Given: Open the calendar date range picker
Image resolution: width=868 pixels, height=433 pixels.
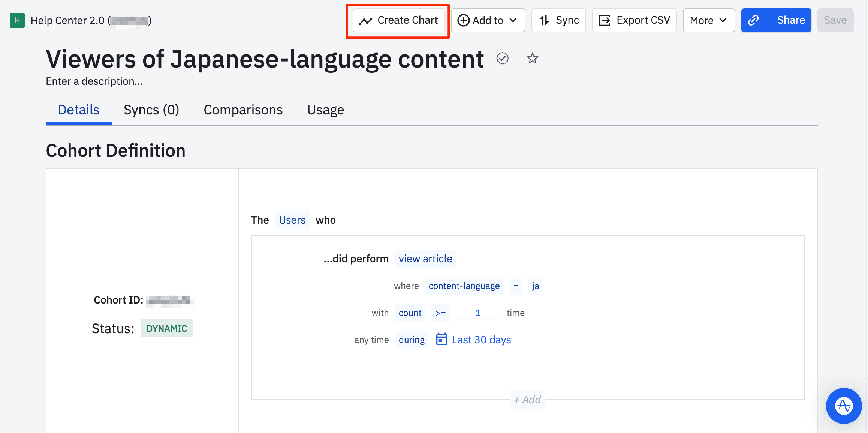Looking at the screenshot, I should [x=474, y=340].
